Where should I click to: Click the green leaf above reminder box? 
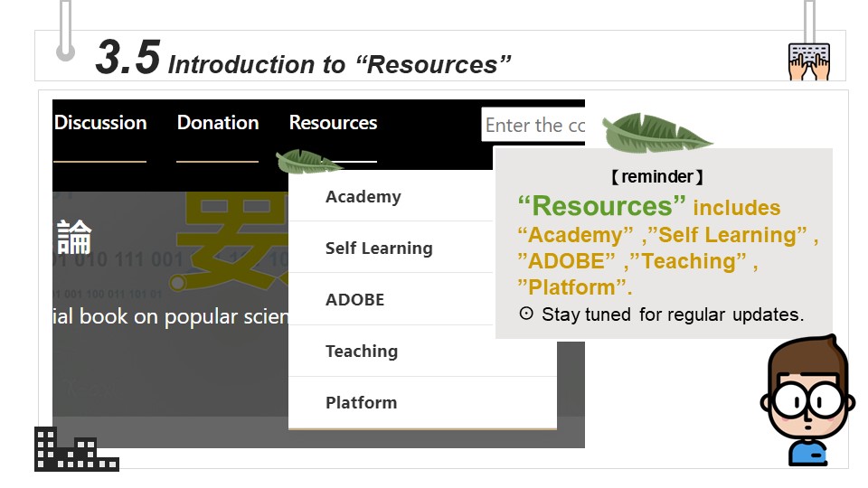pyautogui.click(x=656, y=132)
